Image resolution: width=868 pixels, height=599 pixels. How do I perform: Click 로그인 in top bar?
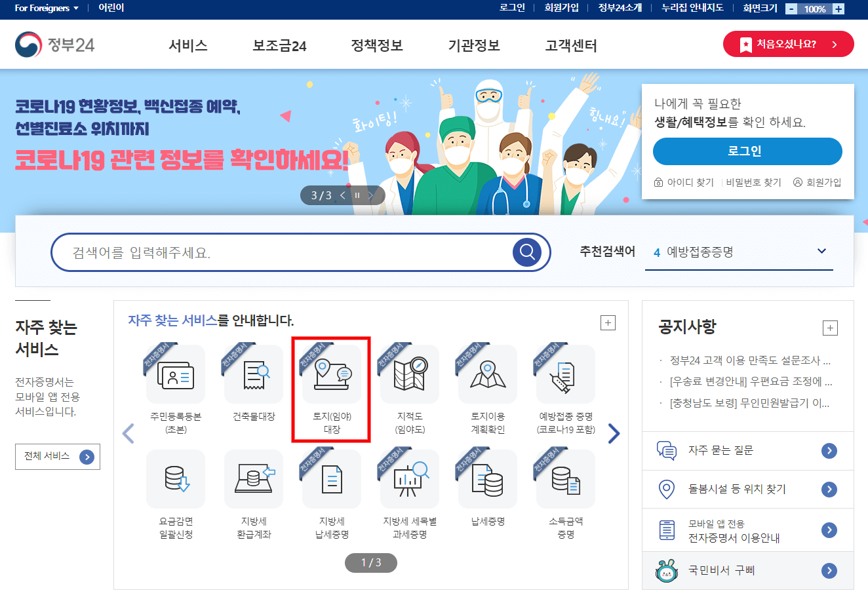pyautogui.click(x=512, y=8)
